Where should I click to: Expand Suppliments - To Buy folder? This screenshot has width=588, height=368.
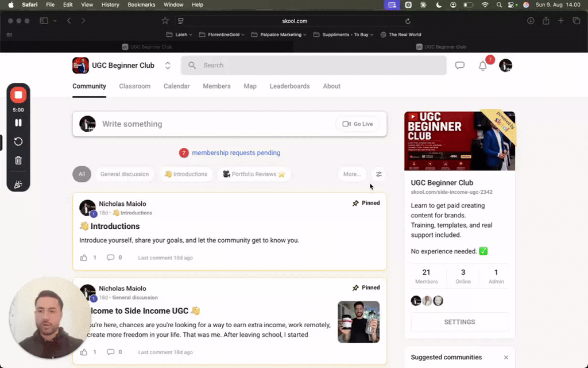pos(343,34)
